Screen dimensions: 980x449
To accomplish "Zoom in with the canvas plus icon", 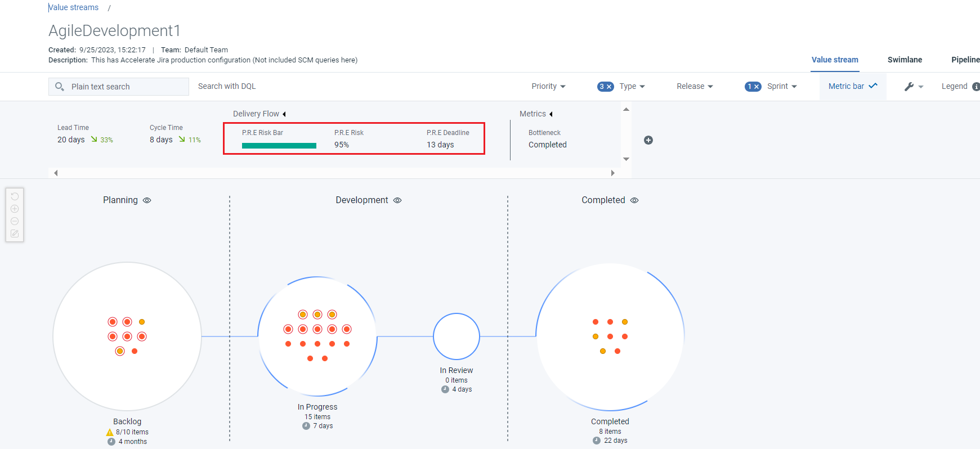I will 15,209.
